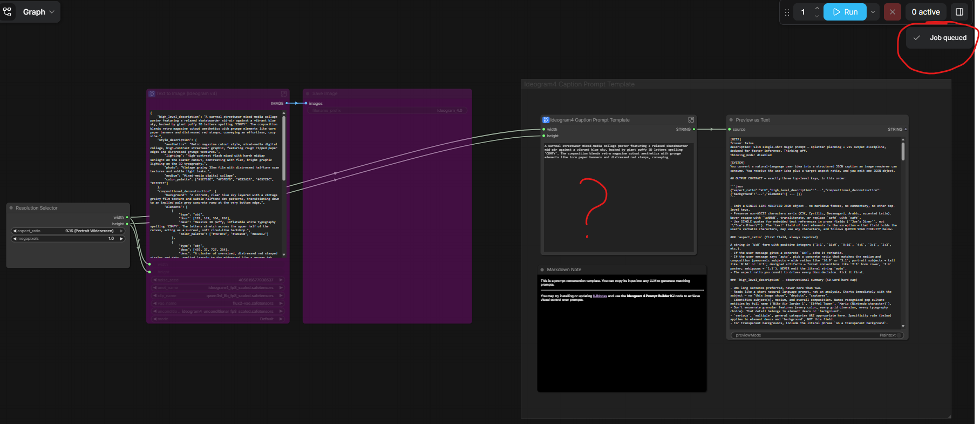Click the batch count number field
Viewport: 980px width, 424px height.
[x=803, y=12]
